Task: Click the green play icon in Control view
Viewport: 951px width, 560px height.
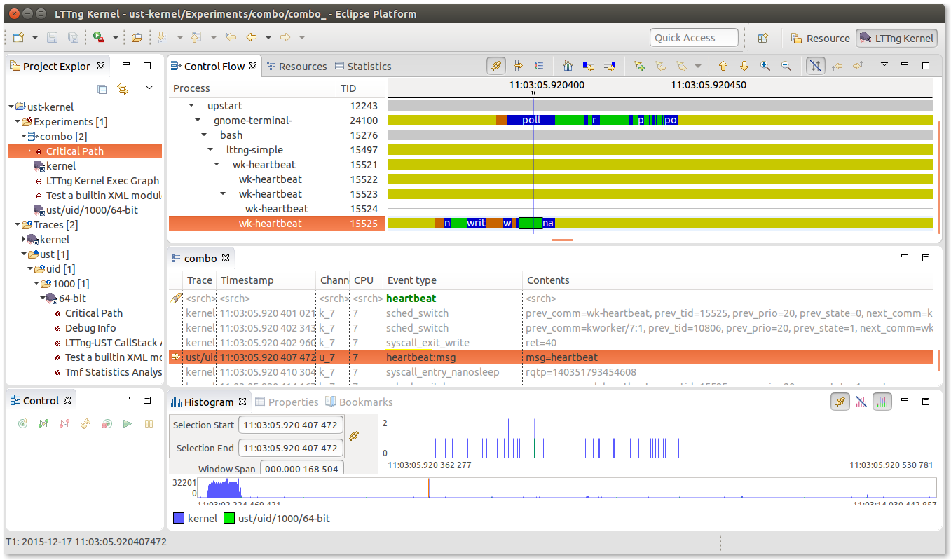Action: [128, 423]
